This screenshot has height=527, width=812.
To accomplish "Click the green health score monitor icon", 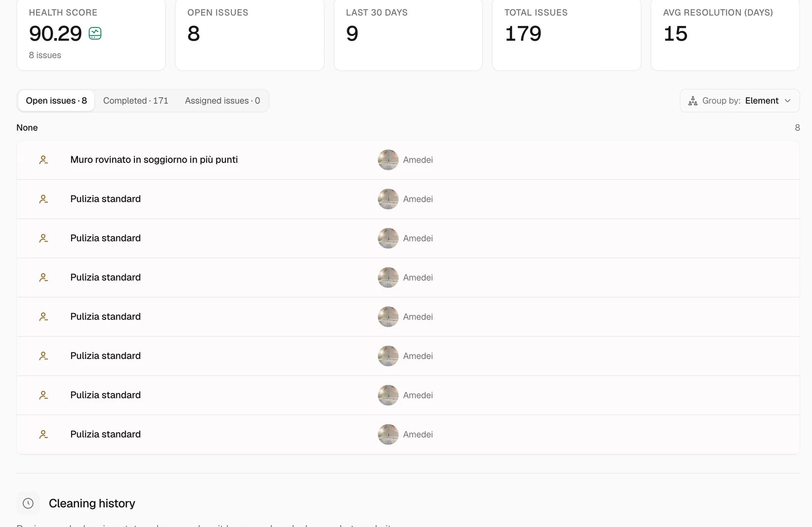I will coord(95,34).
